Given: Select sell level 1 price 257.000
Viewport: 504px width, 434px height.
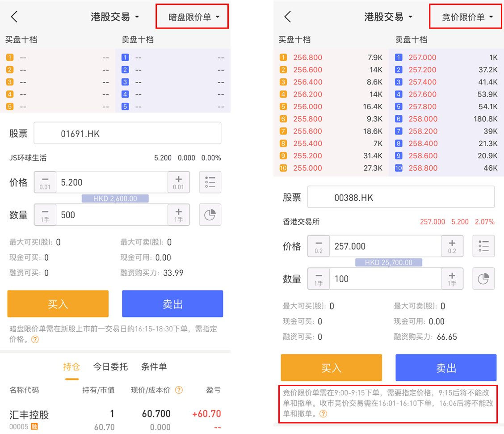Looking at the screenshot, I should [422, 58].
